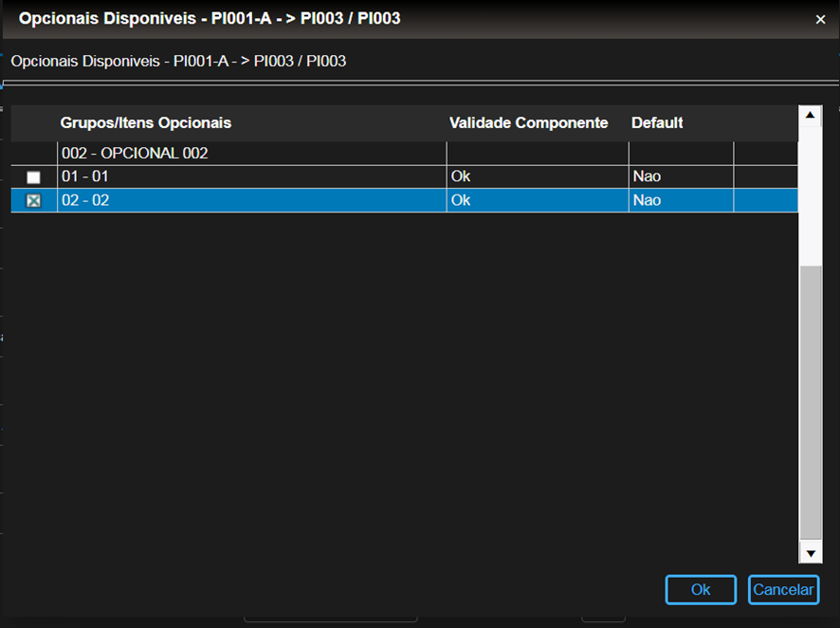The width and height of the screenshot is (840, 628).
Task: Close the Opcionais Disponiveis dialog window
Action: [820, 19]
